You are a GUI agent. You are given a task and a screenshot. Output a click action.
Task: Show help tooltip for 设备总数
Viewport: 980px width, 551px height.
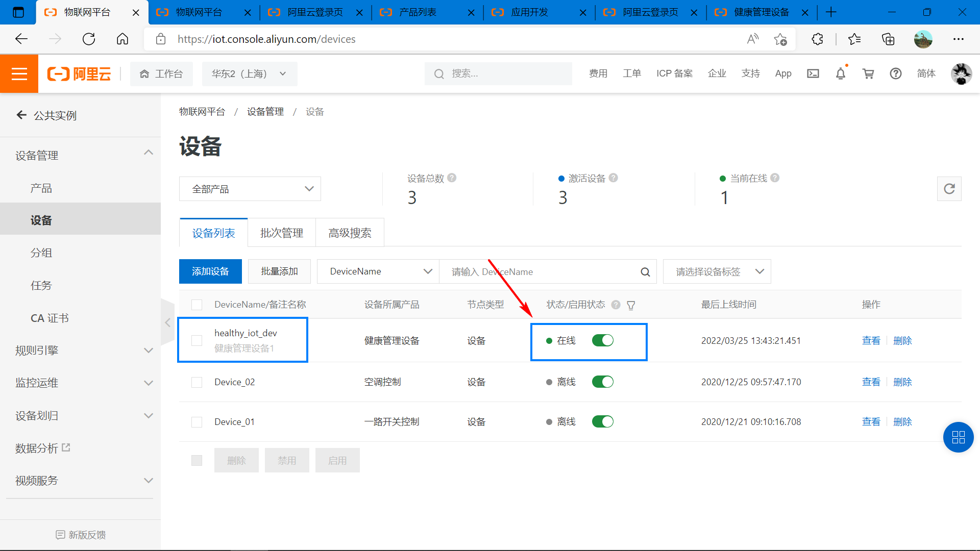(x=452, y=178)
